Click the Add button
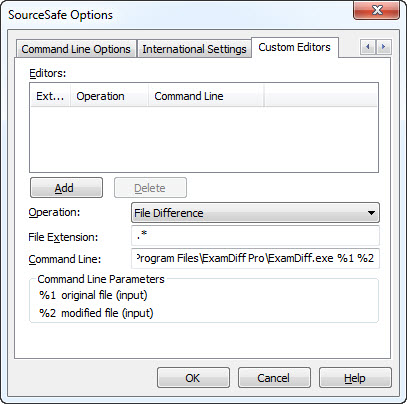 click(66, 188)
